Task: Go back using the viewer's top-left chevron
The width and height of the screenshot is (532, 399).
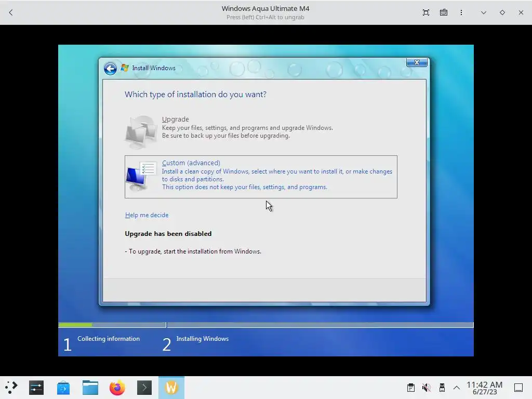Action: [11, 12]
